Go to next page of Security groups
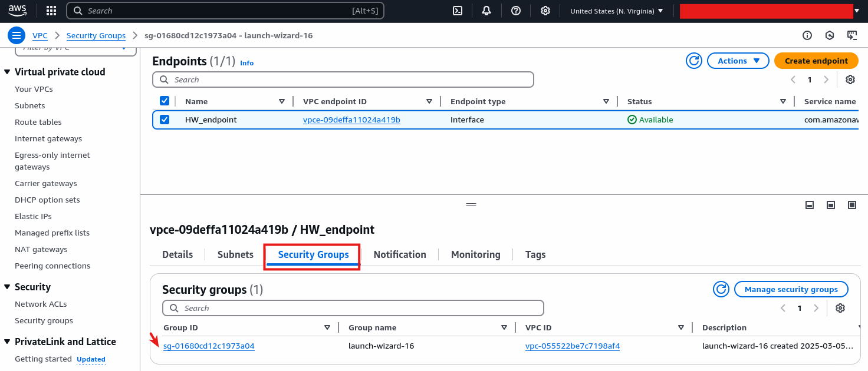This screenshot has height=371, width=868. pos(816,308)
